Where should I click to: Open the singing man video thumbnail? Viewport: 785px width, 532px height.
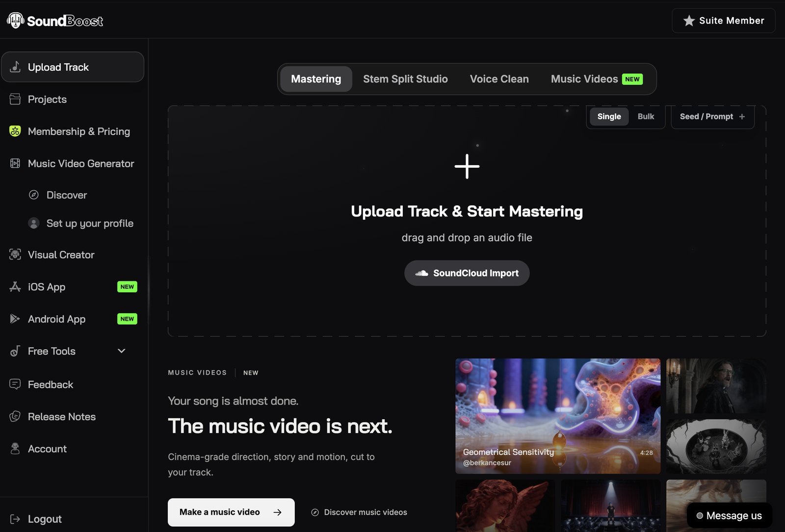tap(716, 386)
